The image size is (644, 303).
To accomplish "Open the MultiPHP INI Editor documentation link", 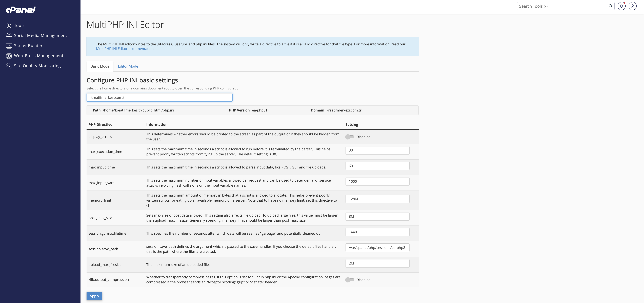I will [x=125, y=49].
